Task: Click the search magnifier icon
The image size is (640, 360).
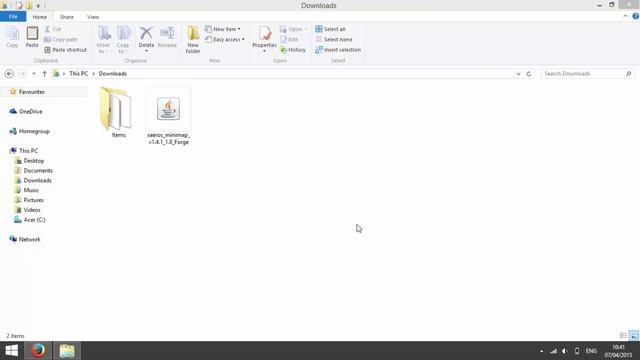Action: click(x=629, y=73)
